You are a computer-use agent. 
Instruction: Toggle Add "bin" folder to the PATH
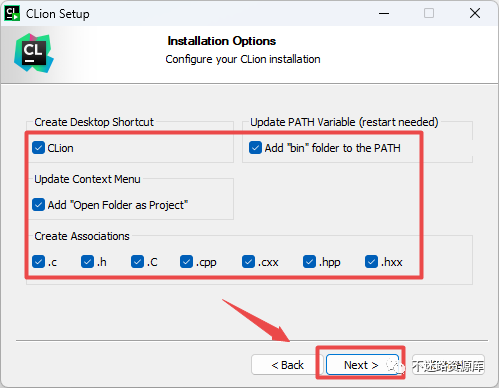click(x=255, y=148)
